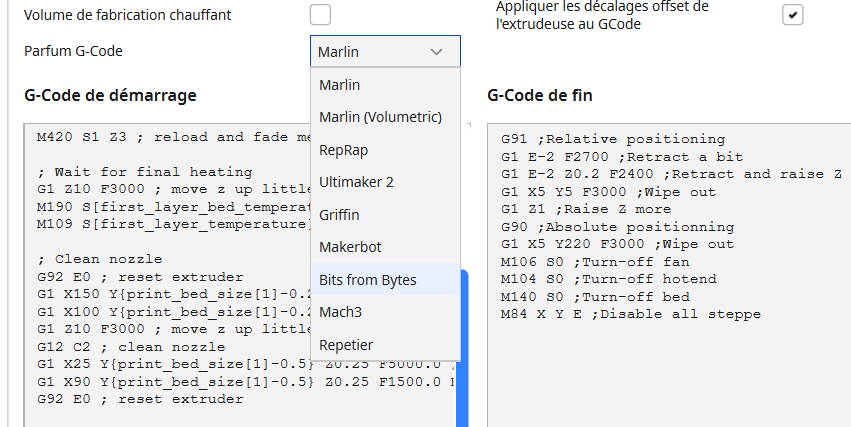Click the Marlin dropdown chevron arrow
This screenshot has width=851, height=427.
436,51
